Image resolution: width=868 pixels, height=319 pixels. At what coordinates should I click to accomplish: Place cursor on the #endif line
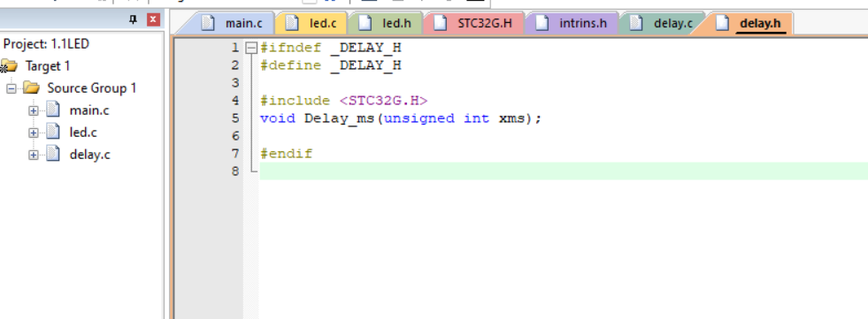pos(286,154)
